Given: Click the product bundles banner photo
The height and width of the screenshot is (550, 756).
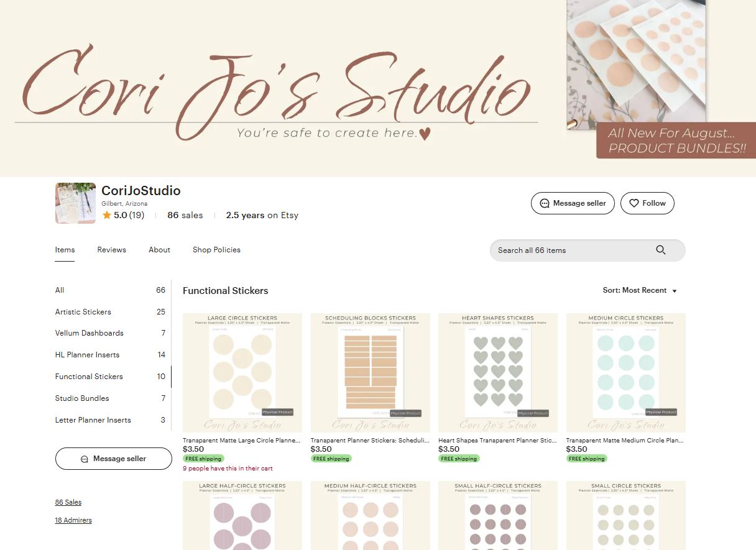Looking at the screenshot, I should click(x=636, y=64).
